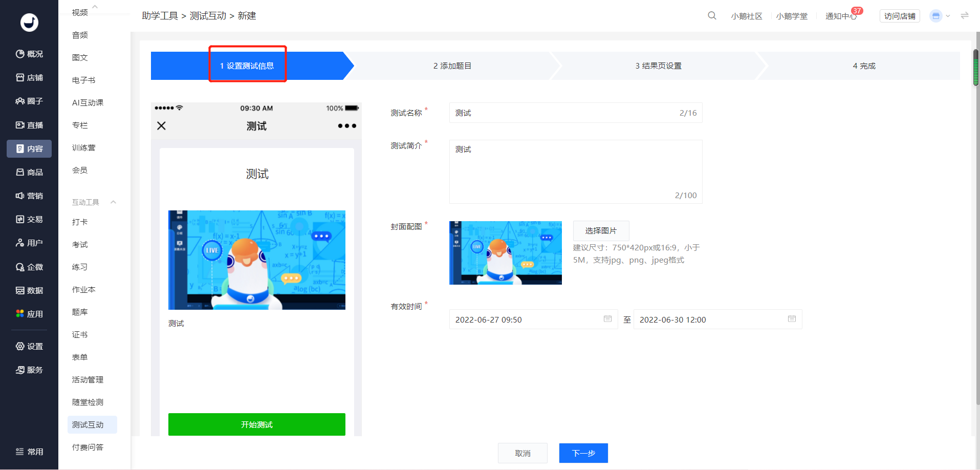Open 训练营 in the submenu
Image resolution: width=980 pixels, height=470 pixels.
83,147
